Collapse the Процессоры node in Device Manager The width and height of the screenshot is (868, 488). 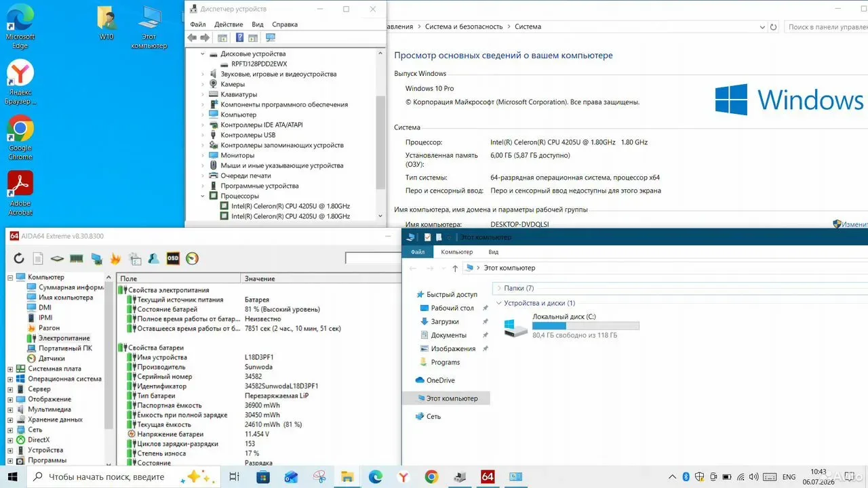click(203, 196)
